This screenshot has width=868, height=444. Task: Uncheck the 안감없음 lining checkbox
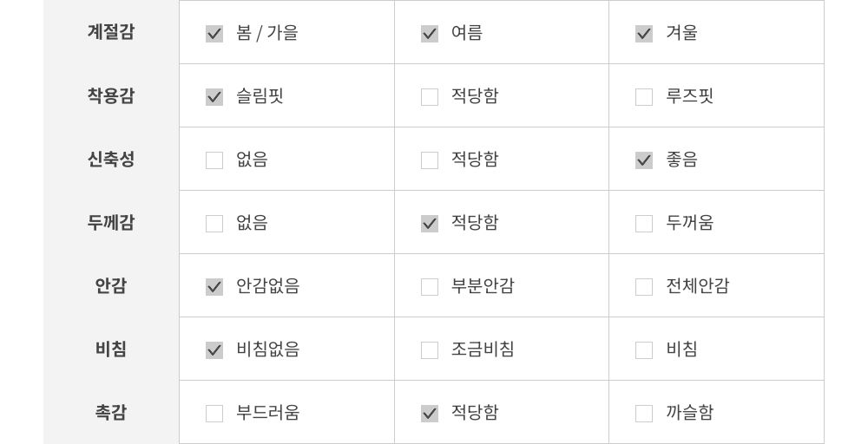pos(214,287)
